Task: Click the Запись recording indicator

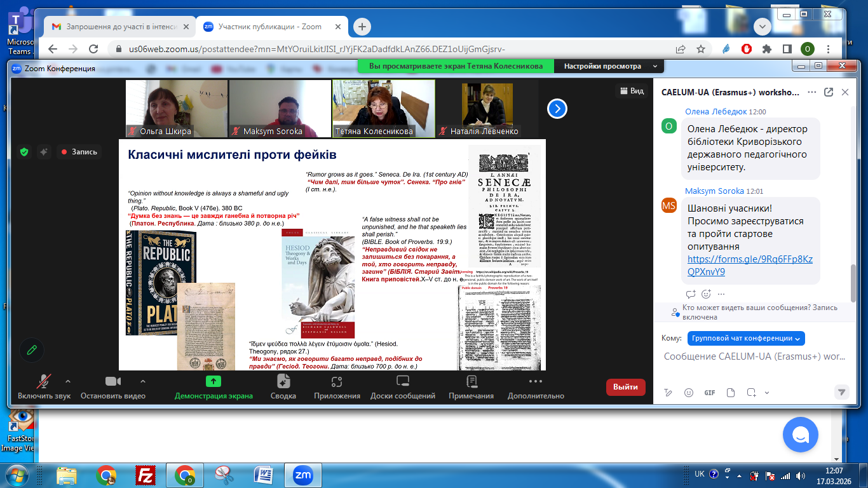Action: click(79, 152)
